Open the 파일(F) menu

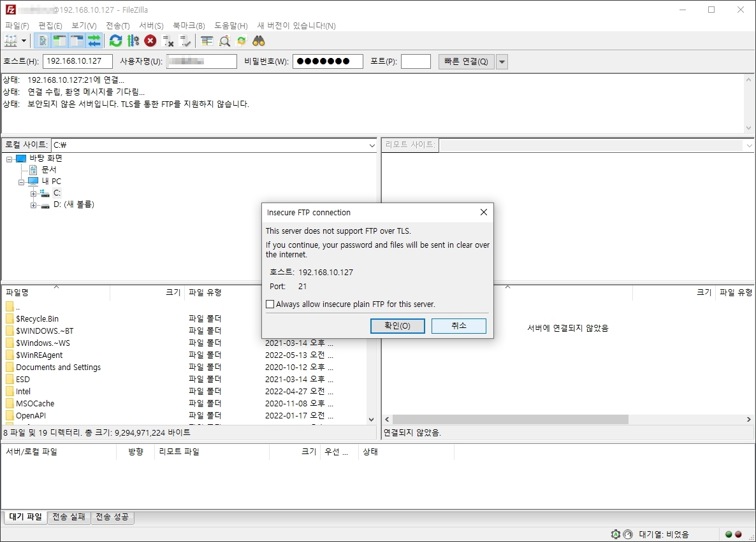(x=17, y=25)
